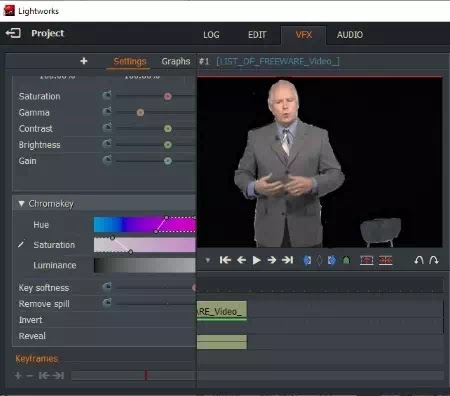The image size is (450, 396).
Task: Open the viewer options dropdown arrow
Action: coord(207,260)
